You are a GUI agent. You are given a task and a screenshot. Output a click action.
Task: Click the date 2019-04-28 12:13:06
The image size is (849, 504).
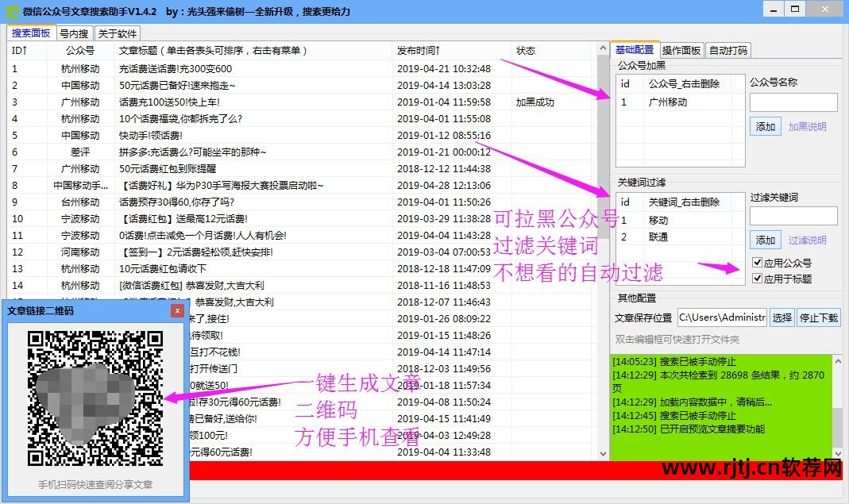click(444, 186)
